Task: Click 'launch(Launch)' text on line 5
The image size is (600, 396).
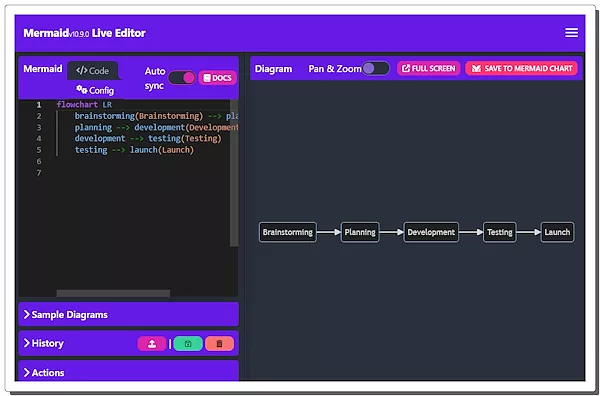Action: tap(162, 150)
